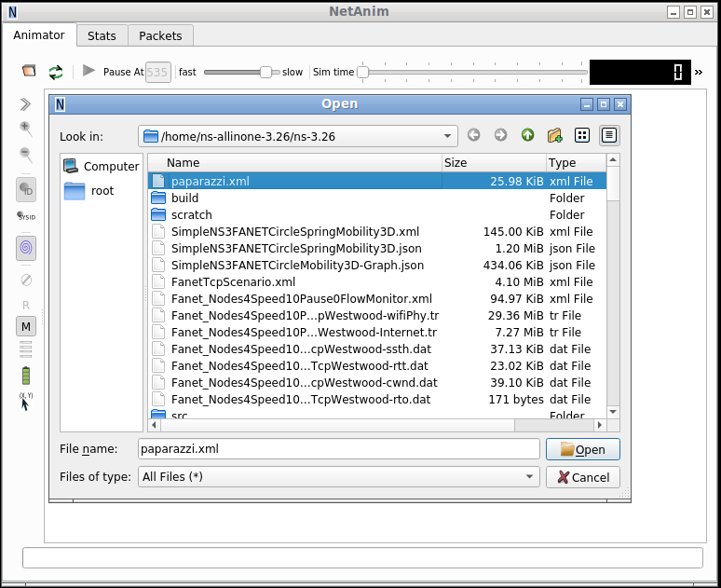This screenshot has width=721, height=588.
Task: Click the Cancel button
Action: [582, 477]
